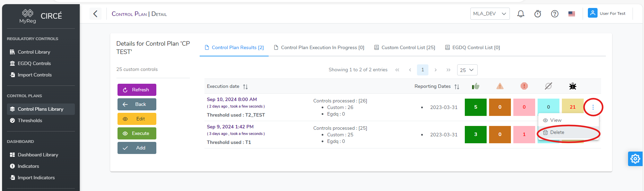The height and width of the screenshot is (191, 644).
Task: Open the blue settings gear icon
Action: coord(635,159)
